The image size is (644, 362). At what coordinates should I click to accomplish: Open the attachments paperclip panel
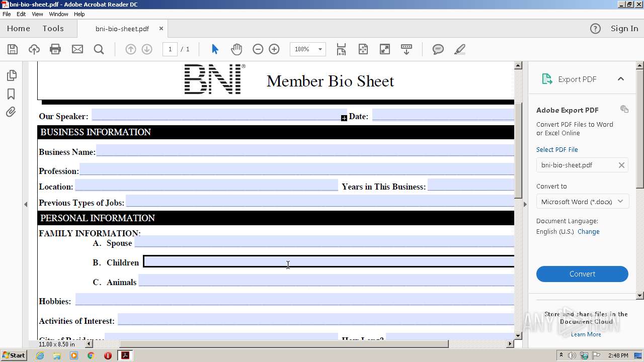point(11,112)
